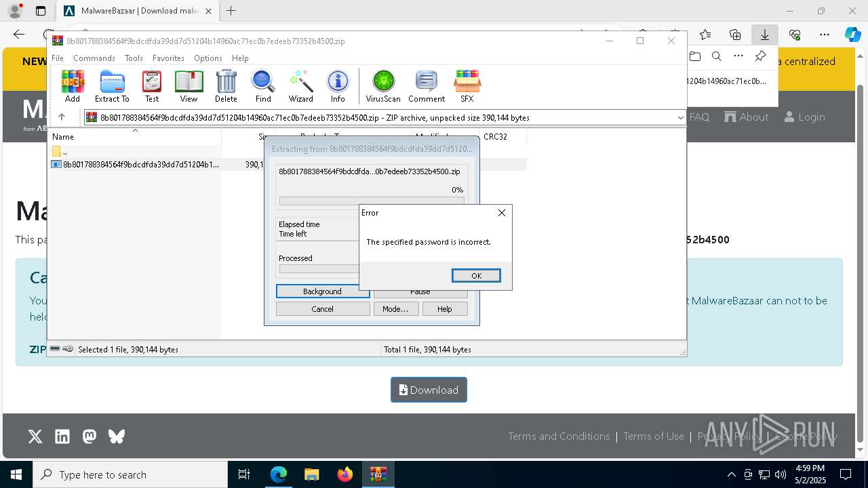Click the drive icon in WinRAR status bar

point(55,349)
